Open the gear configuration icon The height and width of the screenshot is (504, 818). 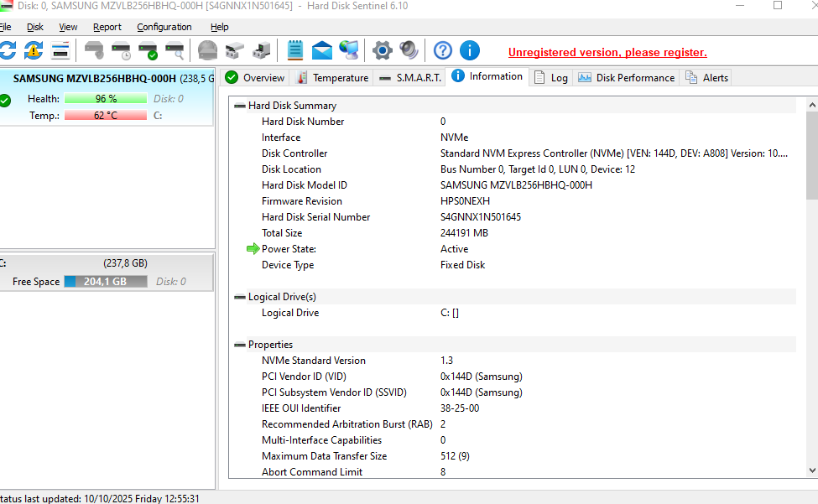point(382,50)
